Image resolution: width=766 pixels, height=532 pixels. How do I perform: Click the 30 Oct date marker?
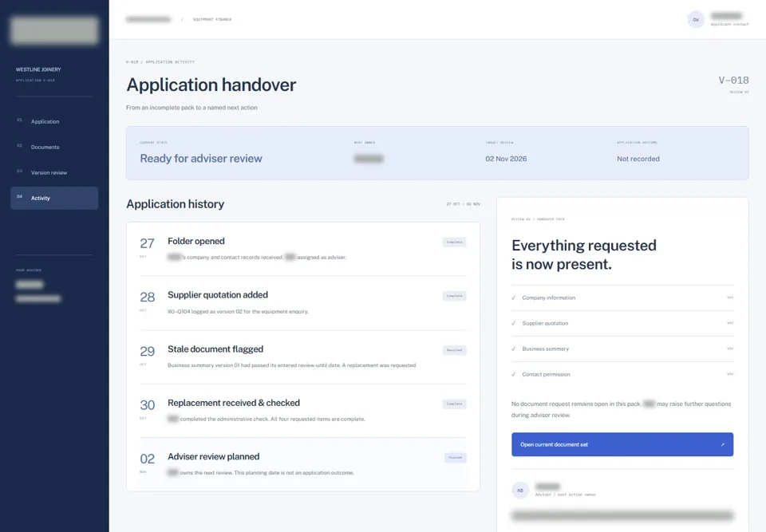[x=147, y=408]
